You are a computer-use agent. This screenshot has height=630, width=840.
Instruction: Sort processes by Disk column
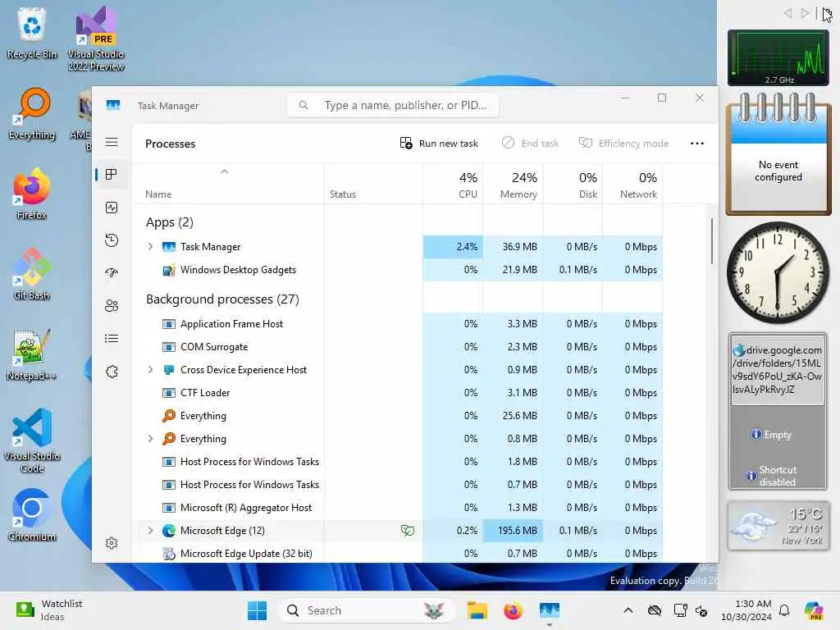(x=573, y=185)
